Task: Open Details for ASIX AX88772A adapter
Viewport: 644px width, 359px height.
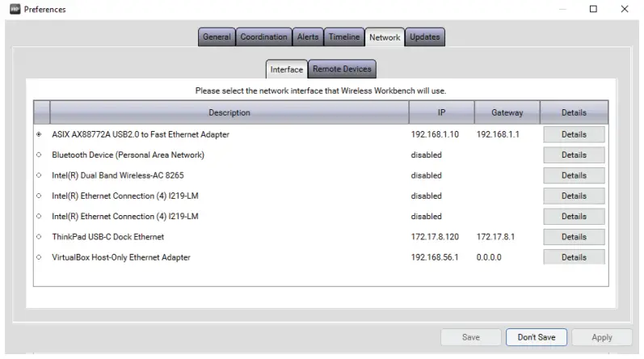Action: (574, 134)
